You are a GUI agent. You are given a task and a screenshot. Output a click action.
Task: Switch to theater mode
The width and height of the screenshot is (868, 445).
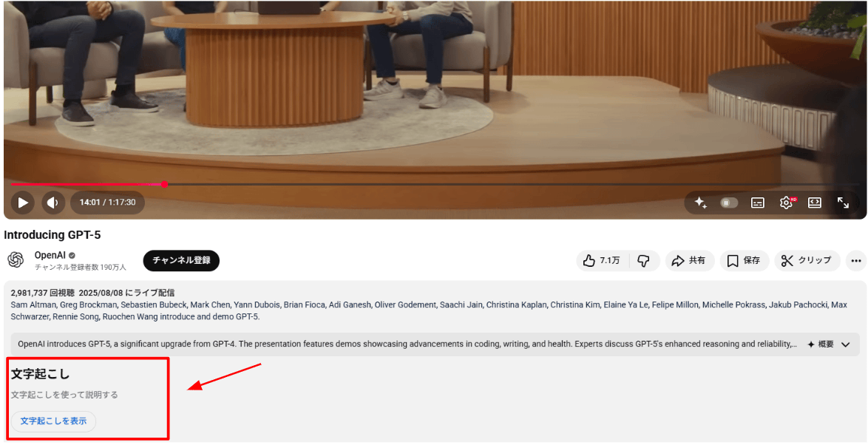tap(814, 203)
